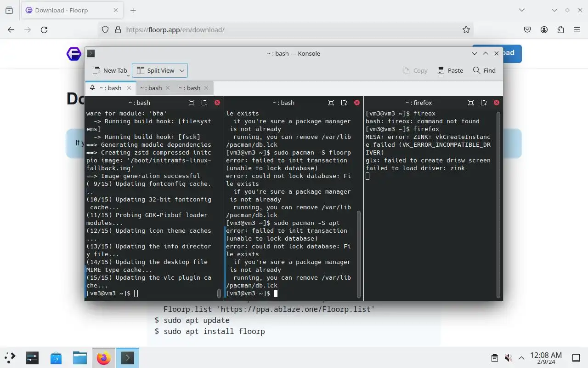Close the first bash tab in Konsole
Screen dimensions: 588x368
[129, 88]
